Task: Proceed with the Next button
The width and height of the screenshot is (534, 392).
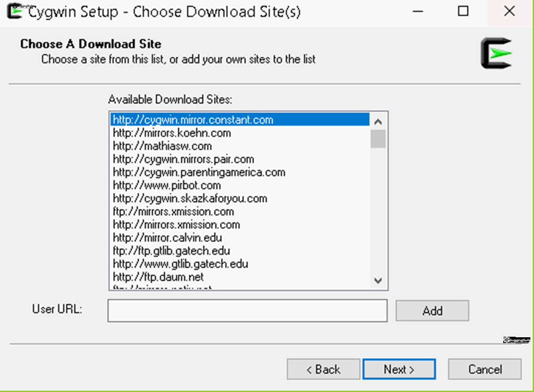Action: pos(399,369)
